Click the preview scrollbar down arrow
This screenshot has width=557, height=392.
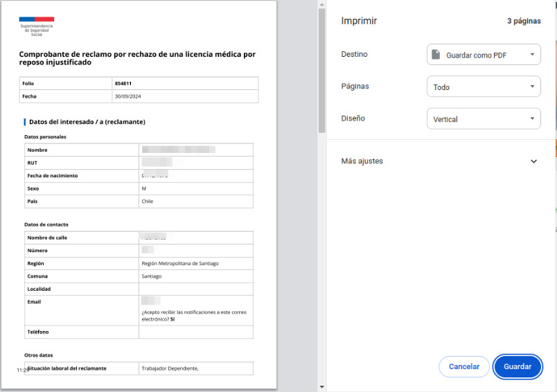point(322,387)
